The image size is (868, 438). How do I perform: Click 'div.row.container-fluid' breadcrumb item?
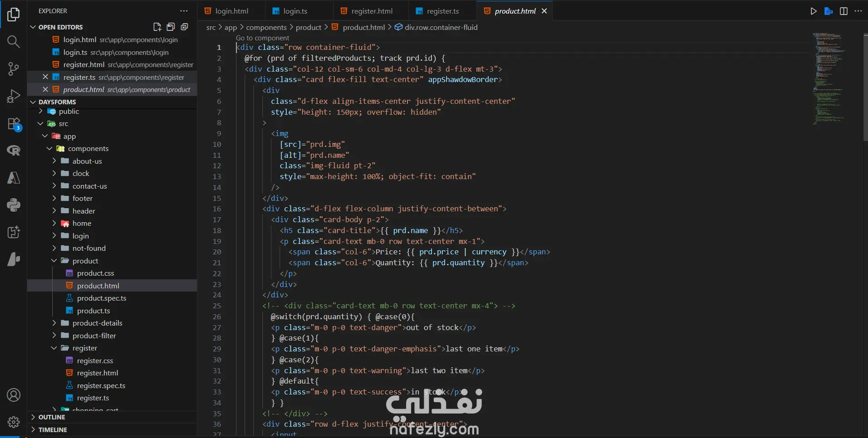tap(441, 27)
